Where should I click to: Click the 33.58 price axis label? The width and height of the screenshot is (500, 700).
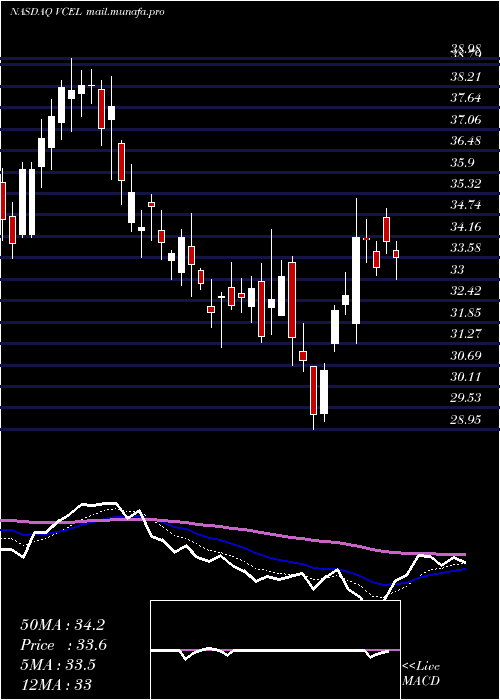[x=466, y=248]
